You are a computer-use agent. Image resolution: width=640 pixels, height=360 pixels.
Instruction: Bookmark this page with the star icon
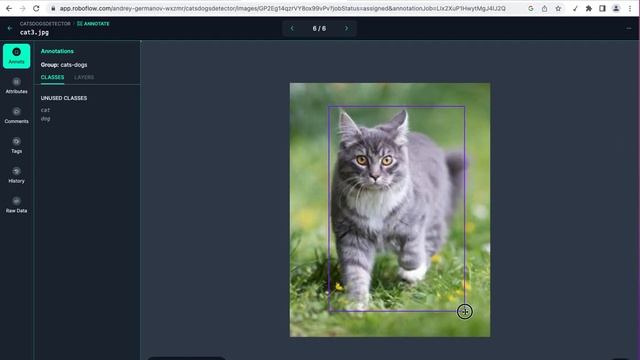click(558, 8)
